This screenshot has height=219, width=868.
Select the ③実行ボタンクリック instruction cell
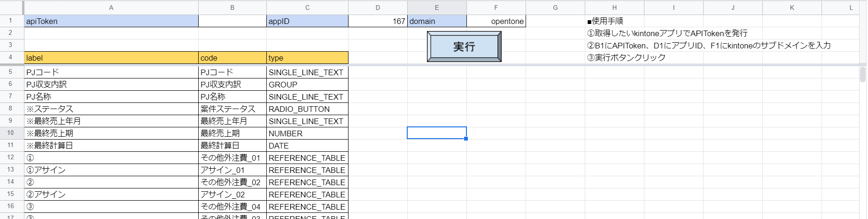pyautogui.click(x=614, y=57)
